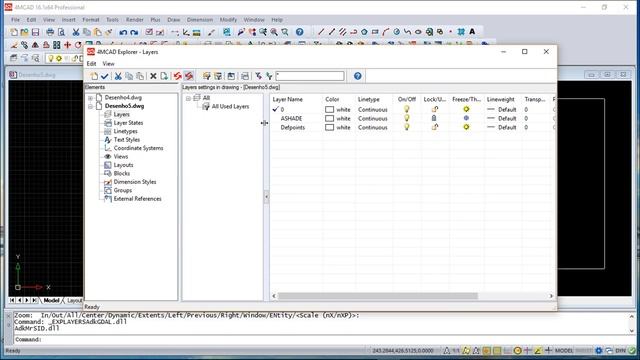The width and height of the screenshot is (640, 360).
Task: Click the main toolbar blue Help icon
Action: point(300,32)
